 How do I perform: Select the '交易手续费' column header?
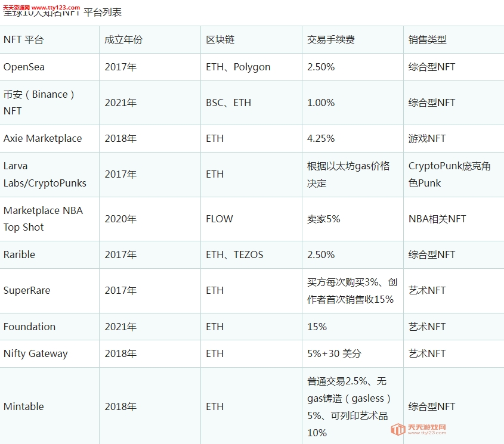331,40
